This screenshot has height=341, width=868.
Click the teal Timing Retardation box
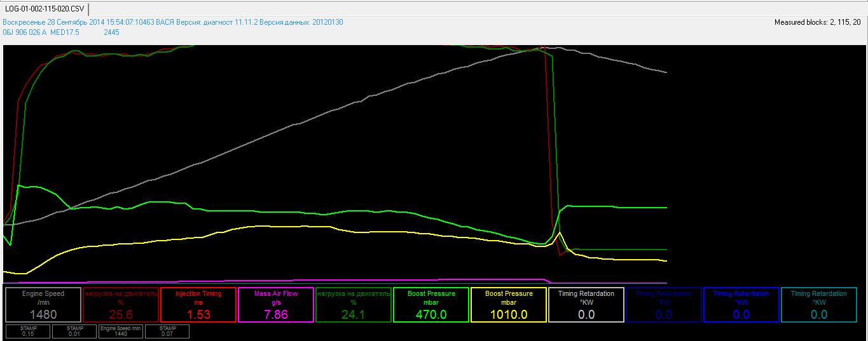(x=819, y=305)
